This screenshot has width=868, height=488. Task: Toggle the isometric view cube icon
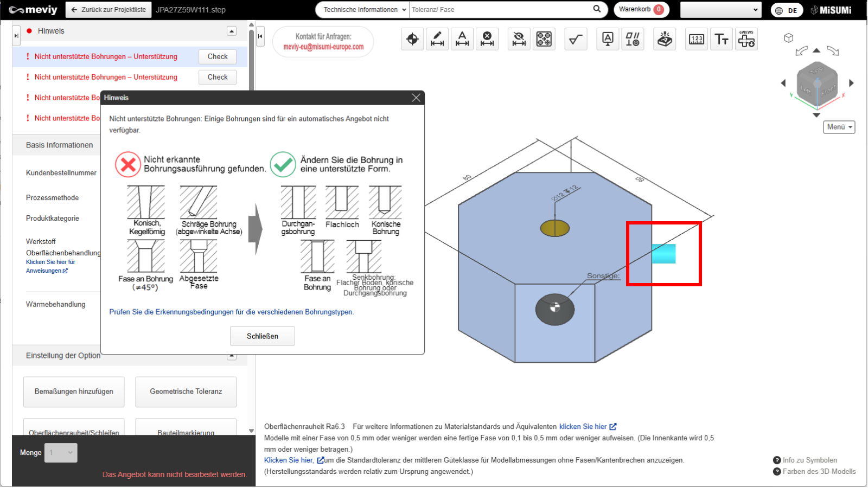tap(789, 38)
